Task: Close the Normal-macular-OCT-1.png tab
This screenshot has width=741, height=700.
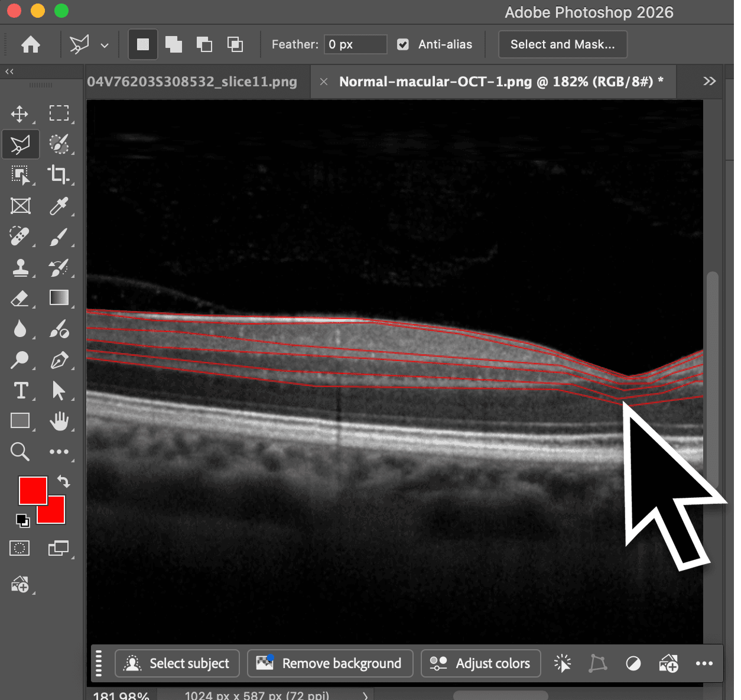Action: 324,82
